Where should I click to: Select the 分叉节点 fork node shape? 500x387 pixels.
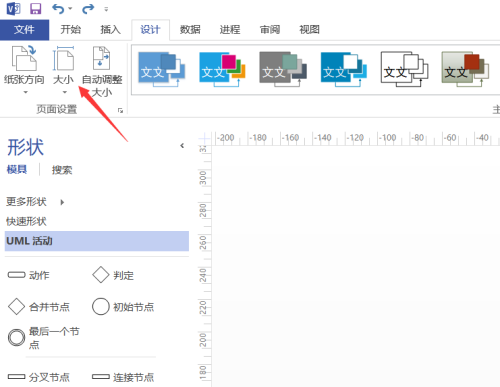(x=39, y=377)
